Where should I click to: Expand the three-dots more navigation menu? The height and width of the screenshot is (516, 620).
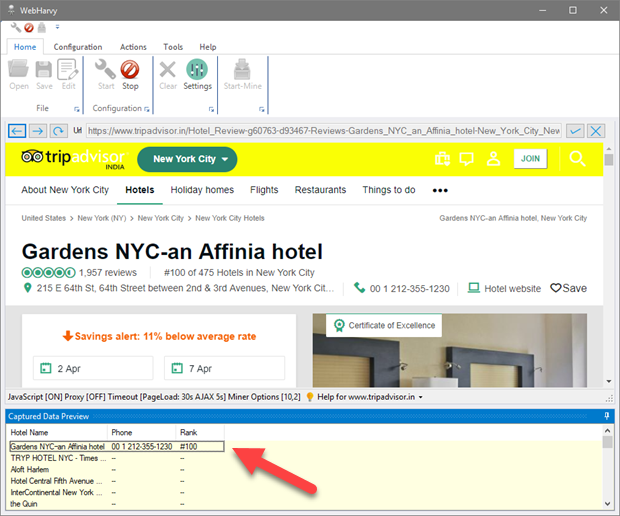tap(440, 190)
